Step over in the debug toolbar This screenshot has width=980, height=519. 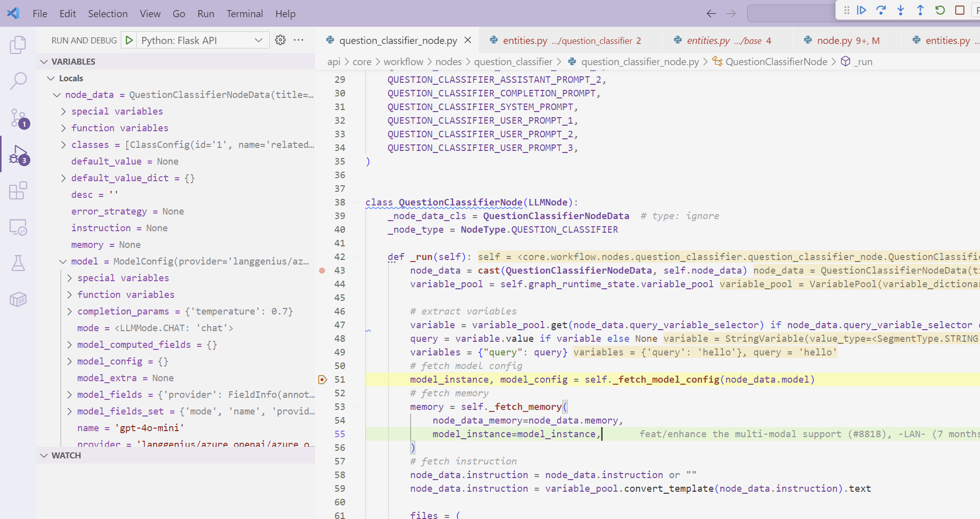pos(881,10)
